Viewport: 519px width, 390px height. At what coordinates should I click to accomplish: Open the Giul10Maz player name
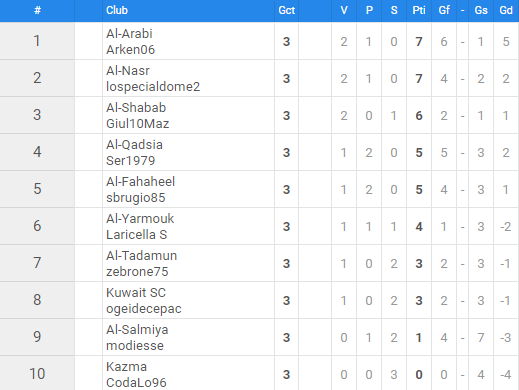[x=138, y=124]
